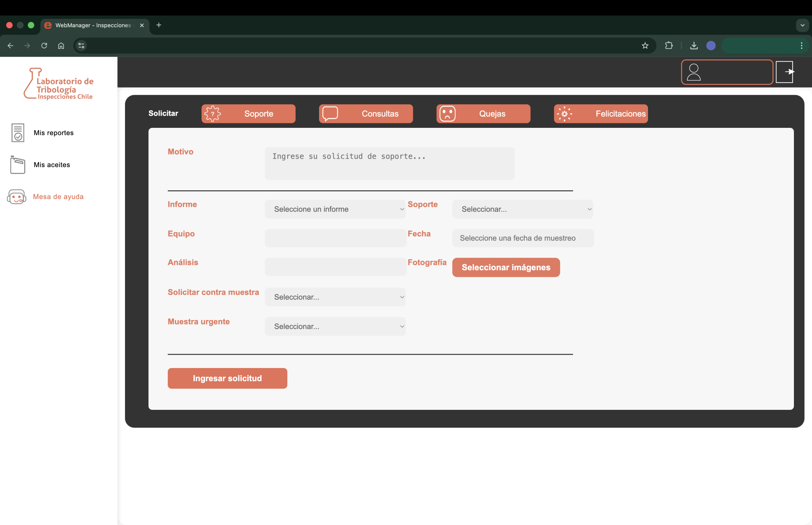
Task: Click the Mis aceites container icon
Action: pyautogui.click(x=18, y=165)
